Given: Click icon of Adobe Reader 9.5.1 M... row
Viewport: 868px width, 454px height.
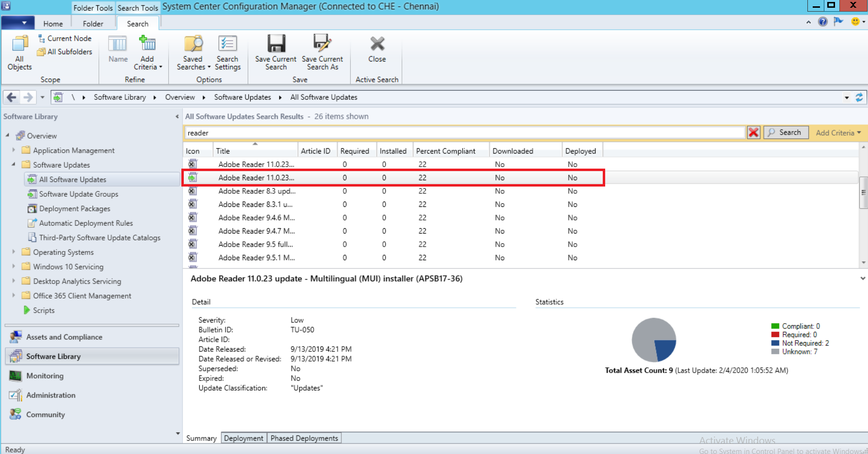Looking at the screenshot, I should 193,257.
